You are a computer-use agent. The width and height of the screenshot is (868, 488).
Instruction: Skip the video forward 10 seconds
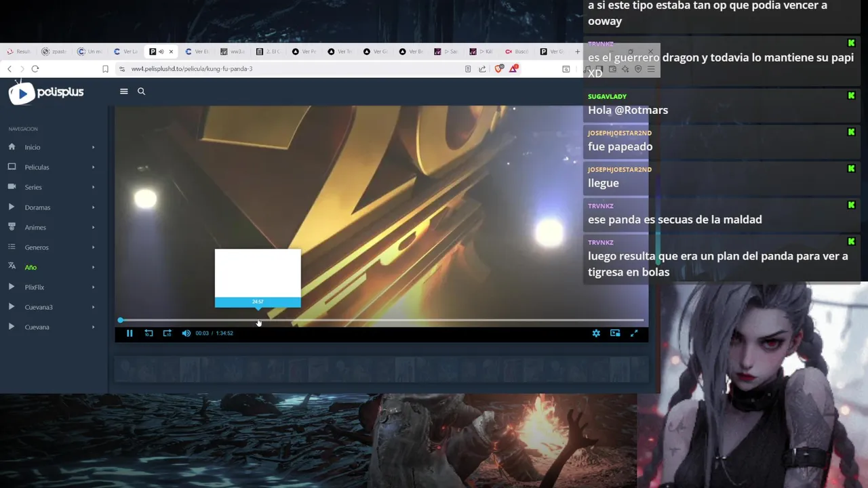click(x=167, y=333)
